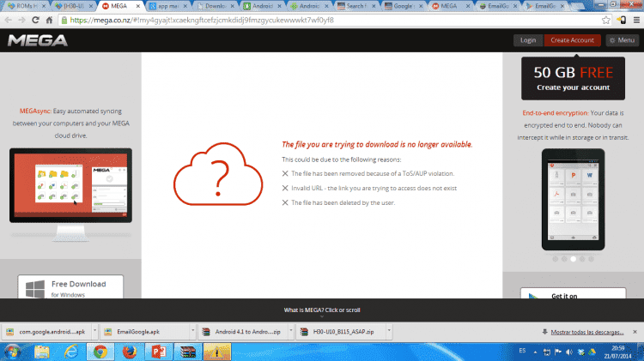Screen dimensions: 644x361
Task: Bookmark this page with the star icon
Action: [606, 20]
